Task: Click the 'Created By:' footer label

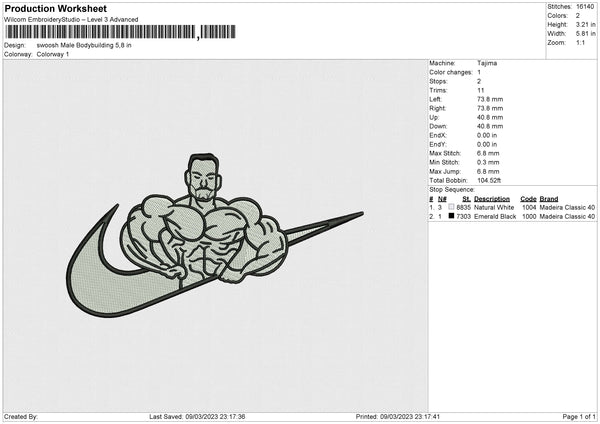Action: point(21,416)
